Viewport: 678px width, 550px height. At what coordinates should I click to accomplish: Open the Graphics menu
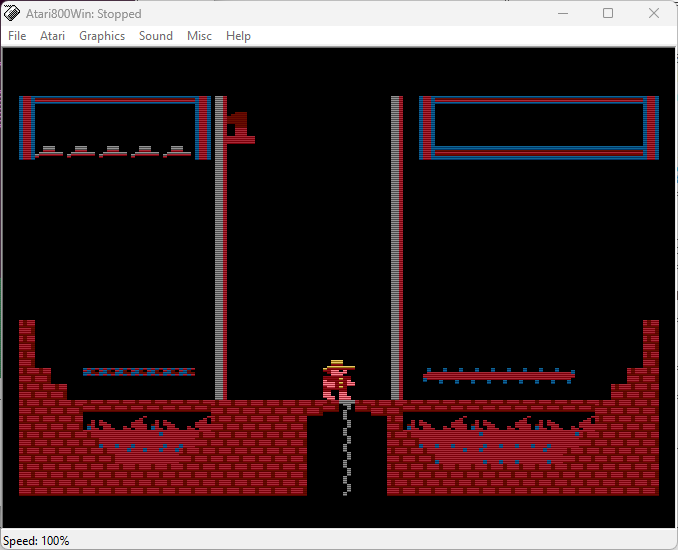tap(102, 36)
